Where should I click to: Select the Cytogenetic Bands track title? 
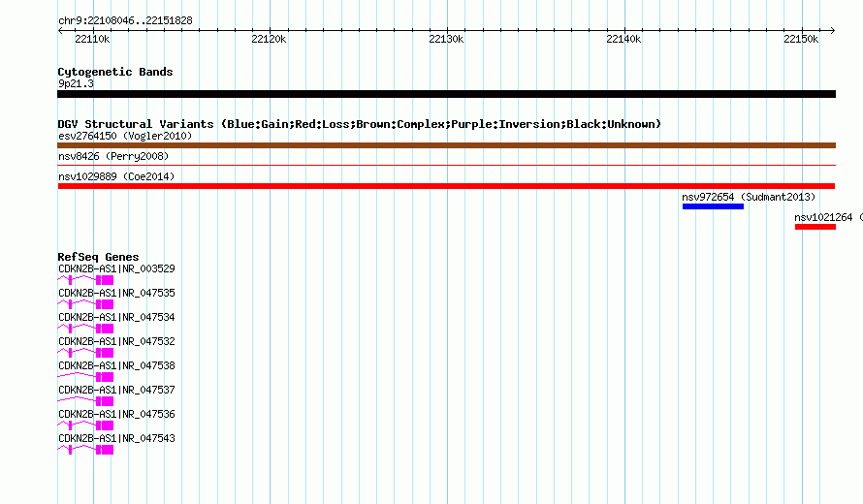(x=115, y=72)
